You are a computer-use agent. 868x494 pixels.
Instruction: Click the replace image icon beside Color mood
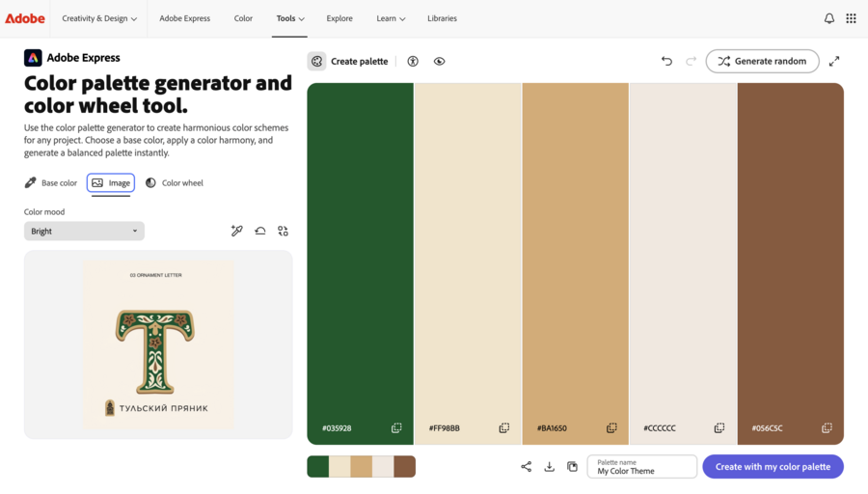[283, 231]
